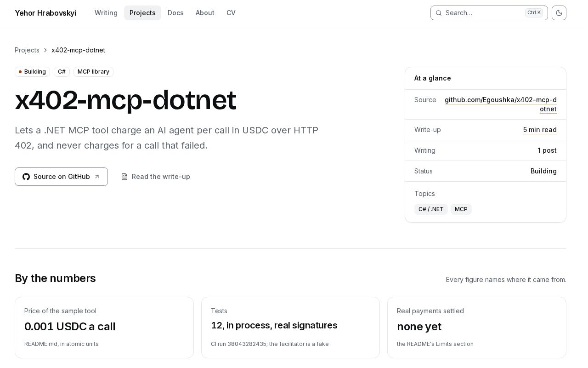Screen dimensions: 588x368
Task: Toggle dark mode with the moon icon
Action: coord(559,13)
